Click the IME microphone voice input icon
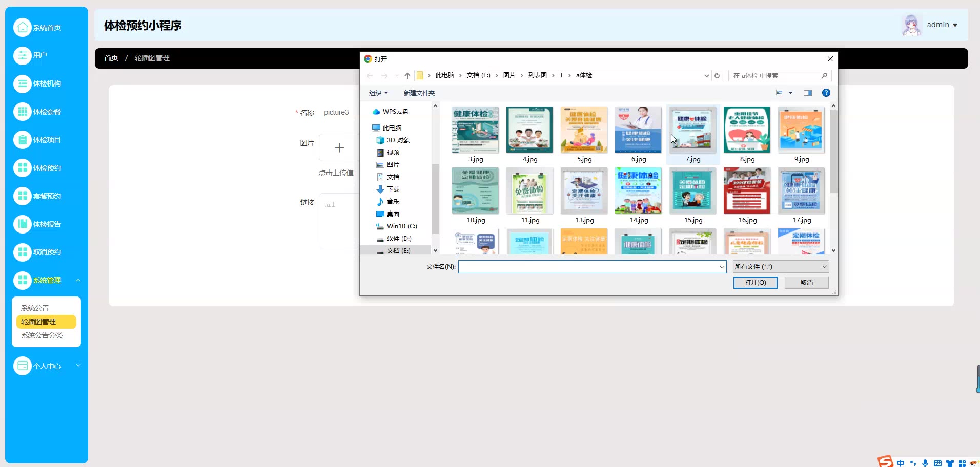Image resolution: width=980 pixels, height=467 pixels. coord(925,463)
